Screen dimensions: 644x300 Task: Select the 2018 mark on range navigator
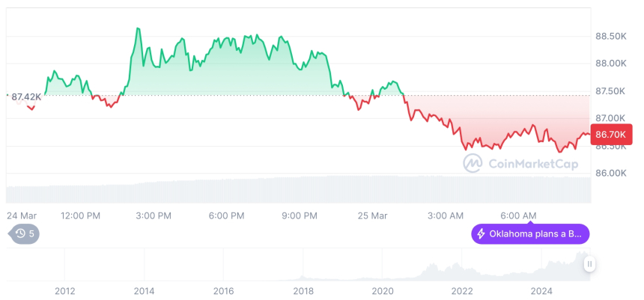pyautogui.click(x=303, y=291)
